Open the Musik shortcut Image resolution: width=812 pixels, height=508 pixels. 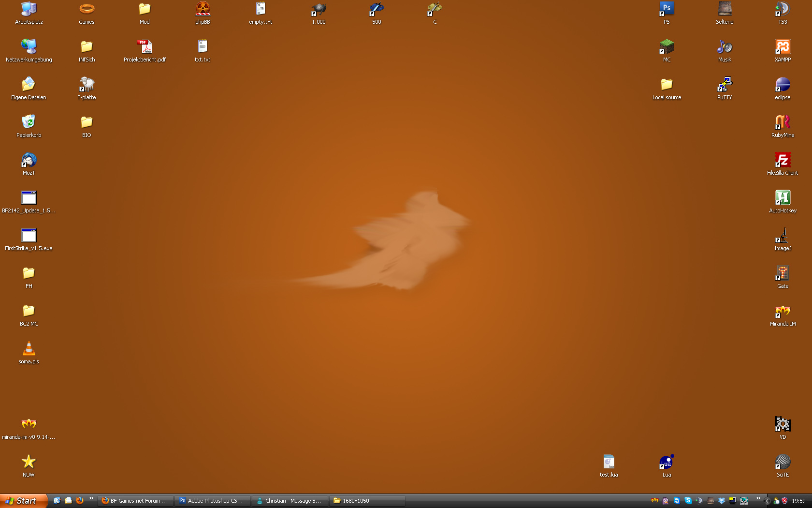point(725,50)
